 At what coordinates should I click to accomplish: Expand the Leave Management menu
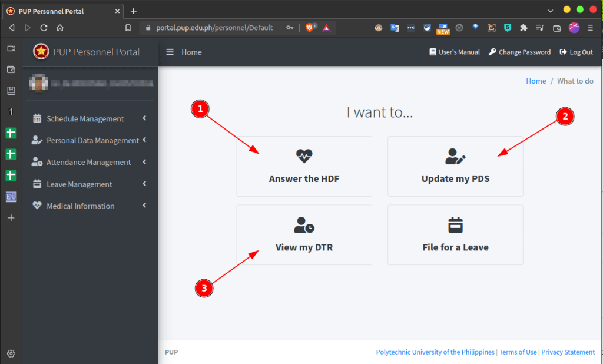pyautogui.click(x=79, y=184)
